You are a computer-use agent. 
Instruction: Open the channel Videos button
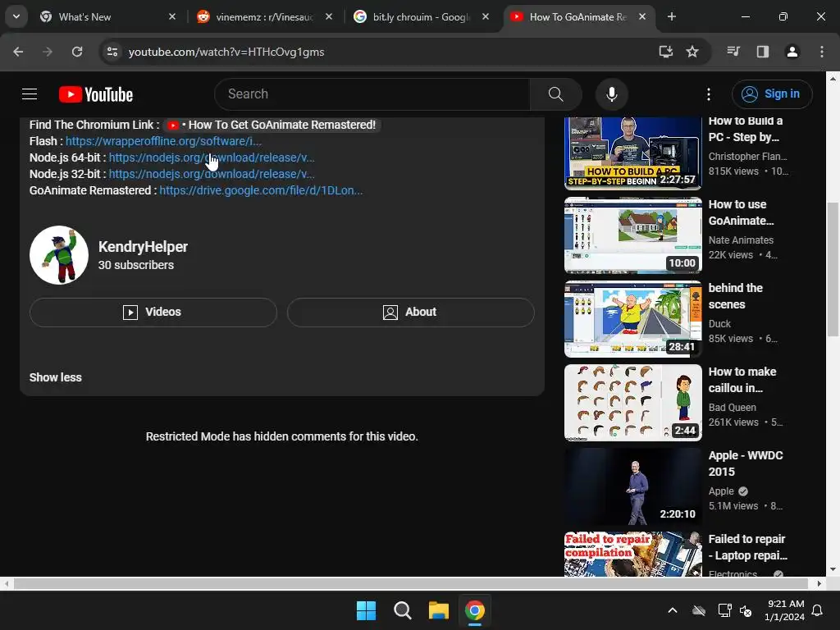click(153, 313)
